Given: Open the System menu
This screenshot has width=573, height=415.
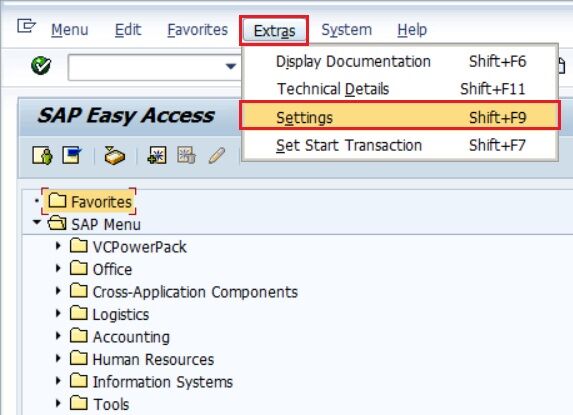Looking at the screenshot, I should tap(346, 30).
